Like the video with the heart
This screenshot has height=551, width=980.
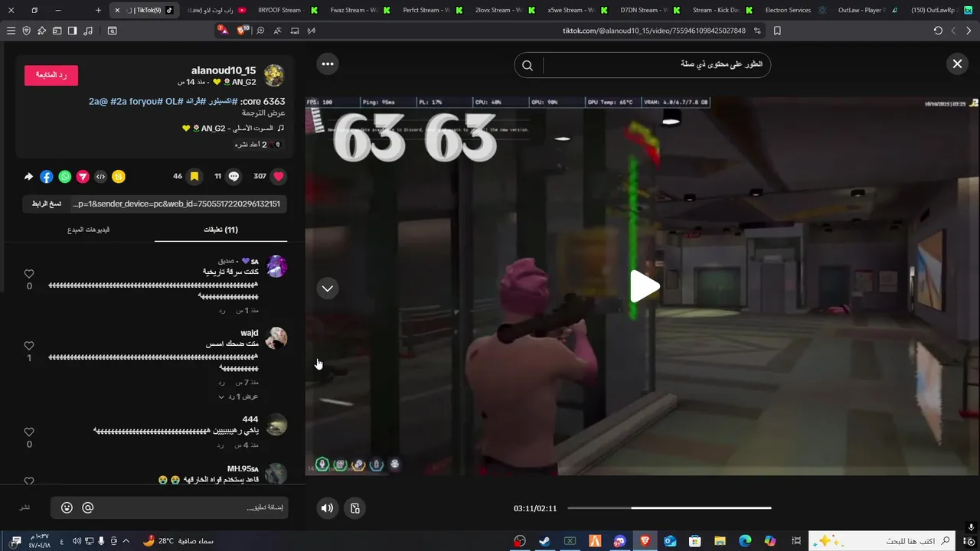(x=279, y=176)
